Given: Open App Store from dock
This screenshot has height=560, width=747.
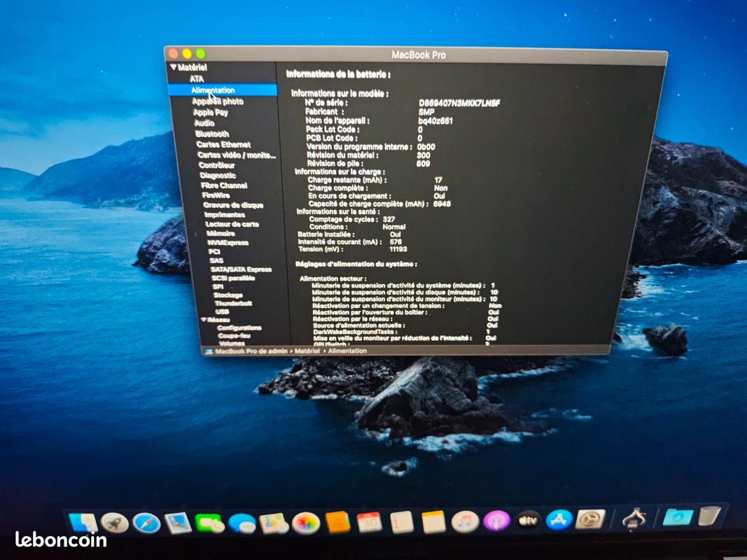Looking at the screenshot, I should pyautogui.click(x=559, y=520).
